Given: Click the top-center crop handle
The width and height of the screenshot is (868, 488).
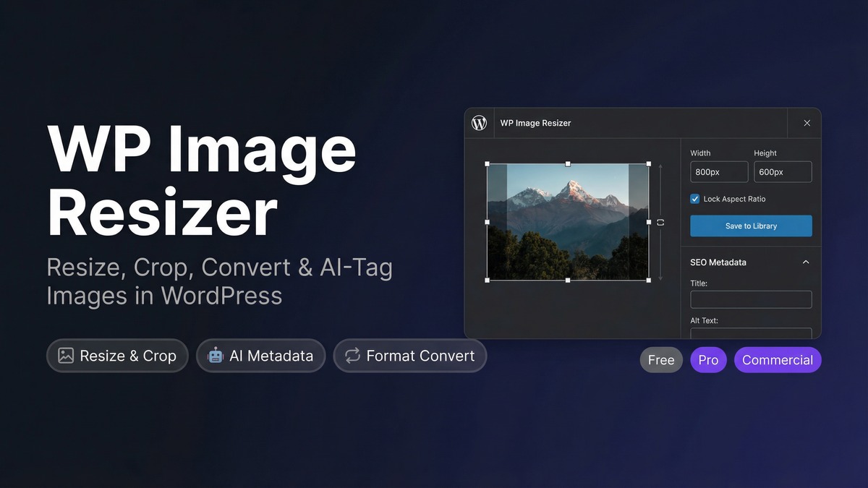Looking at the screenshot, I should tap(568, 164).
